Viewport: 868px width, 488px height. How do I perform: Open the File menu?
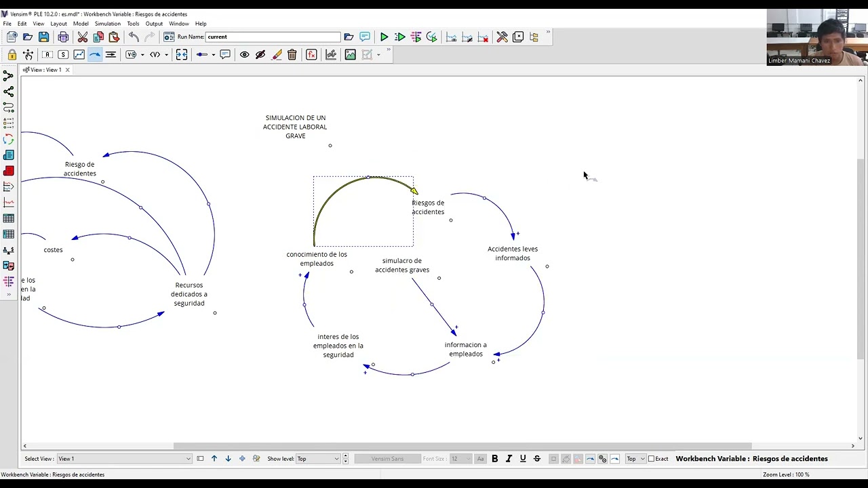tap(7, 24)
